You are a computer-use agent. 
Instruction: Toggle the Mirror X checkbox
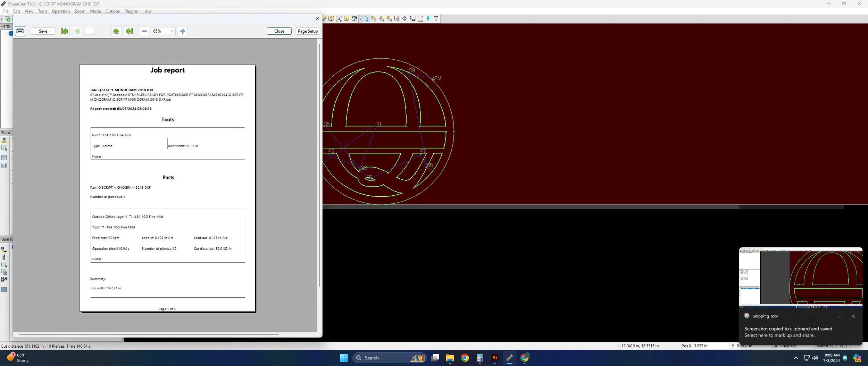point(834,346)
